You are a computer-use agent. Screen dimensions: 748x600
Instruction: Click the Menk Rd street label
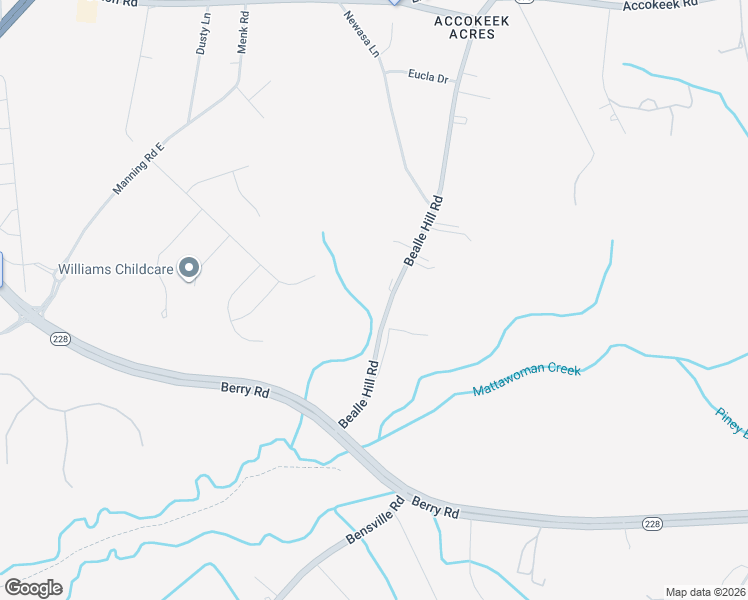pos(243,32)
